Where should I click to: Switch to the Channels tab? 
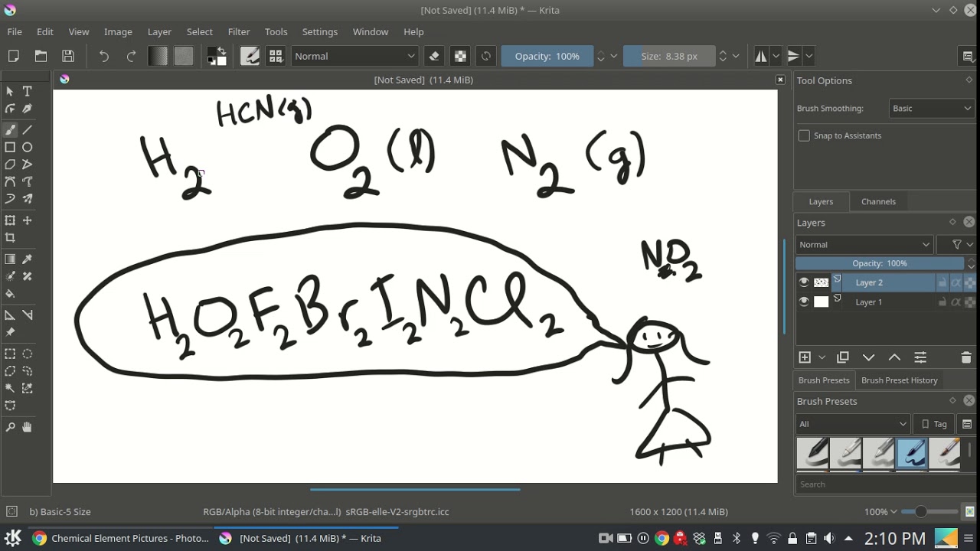coord(878,201)
